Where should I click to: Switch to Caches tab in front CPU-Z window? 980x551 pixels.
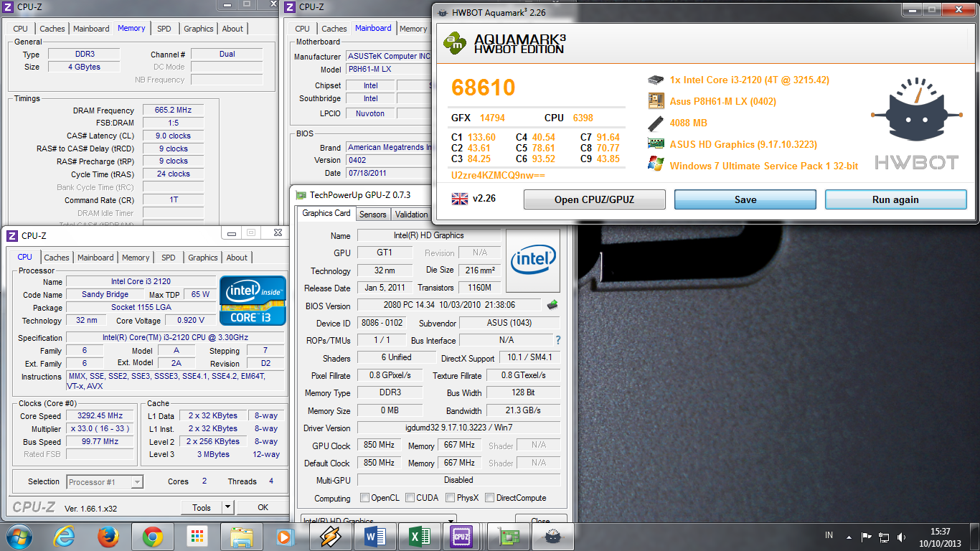pos(57,258)
